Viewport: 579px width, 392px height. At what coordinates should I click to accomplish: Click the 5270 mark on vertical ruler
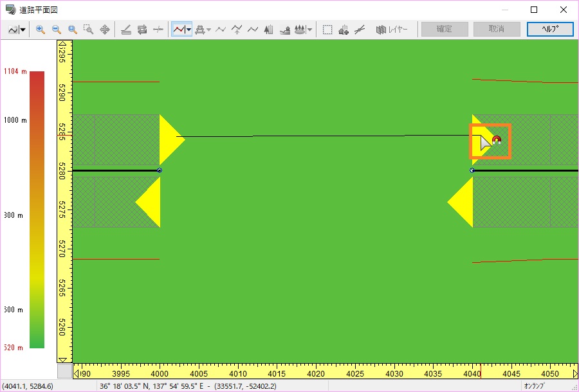pyautogui.click(x=62, y=248)
